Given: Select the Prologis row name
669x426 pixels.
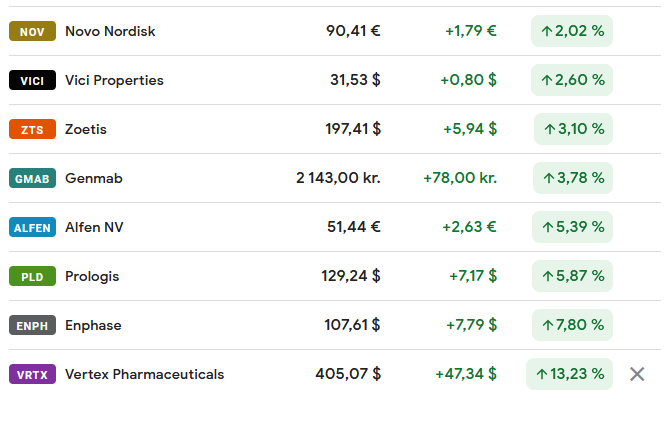Looking at the screenshot, I should coord(92,277).
